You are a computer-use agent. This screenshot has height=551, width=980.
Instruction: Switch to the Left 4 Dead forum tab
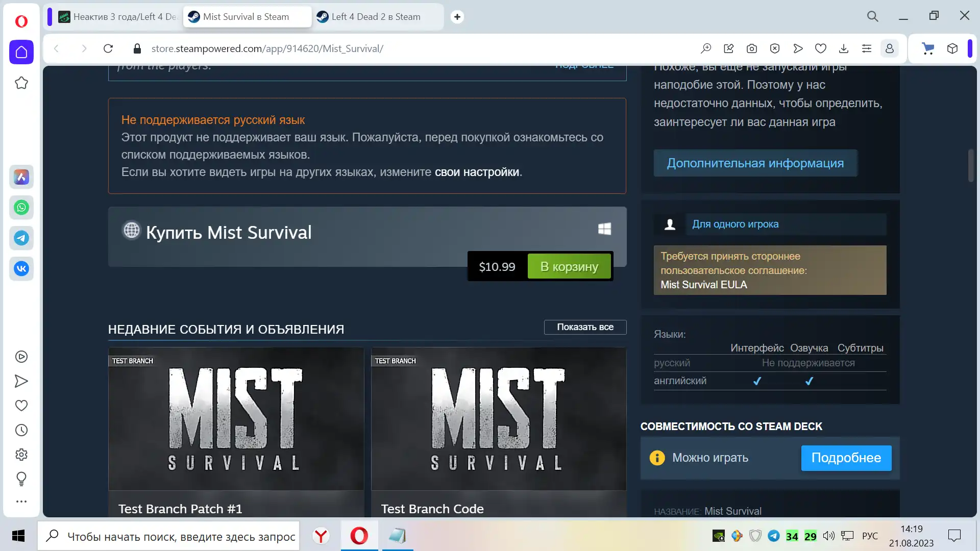tap(118, 17)
